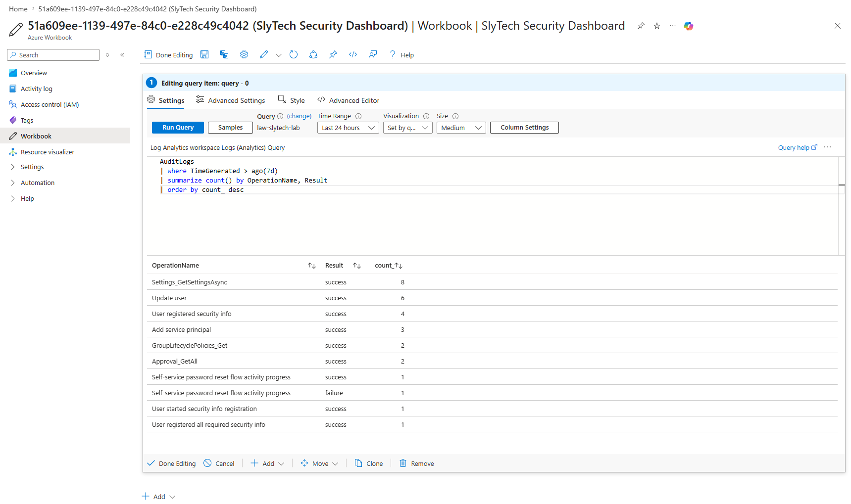Click the feedback person icon in toolbar
Viewport: 851px width, 504px height.
[373, 55]
